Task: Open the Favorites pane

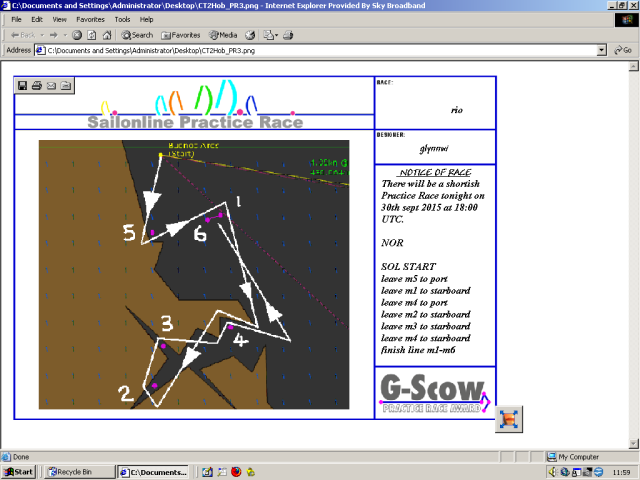Action: 180,35
